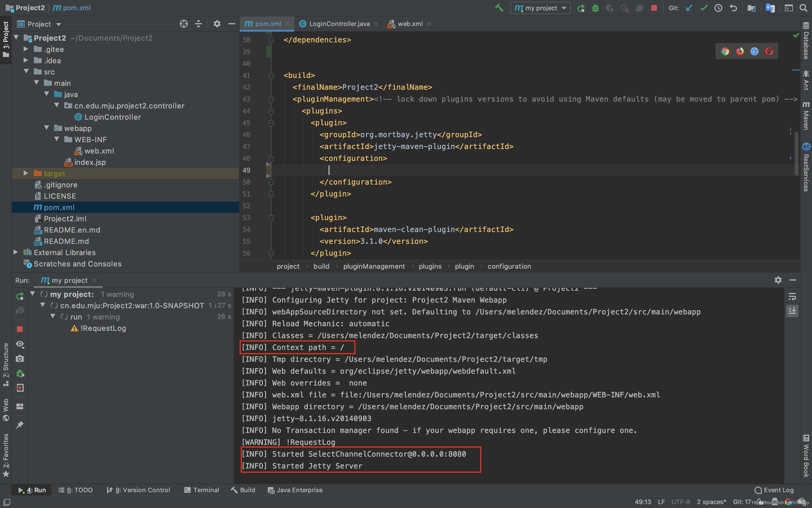
Task: Select the !RequestLog warning node
Action: click(98, 328)
